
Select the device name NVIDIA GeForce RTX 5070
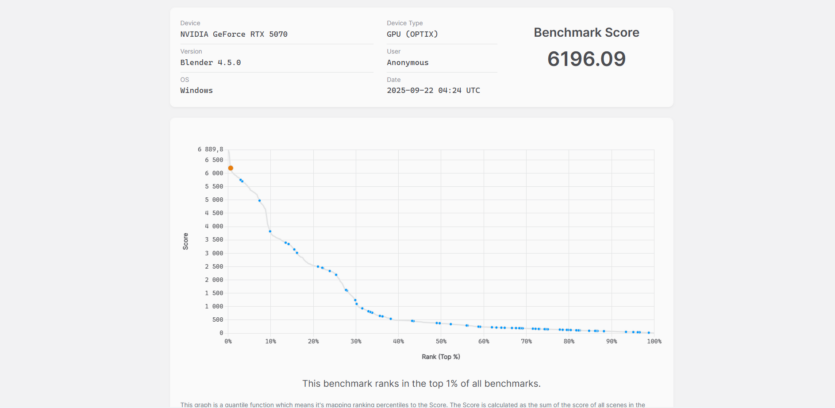[233, 33]
